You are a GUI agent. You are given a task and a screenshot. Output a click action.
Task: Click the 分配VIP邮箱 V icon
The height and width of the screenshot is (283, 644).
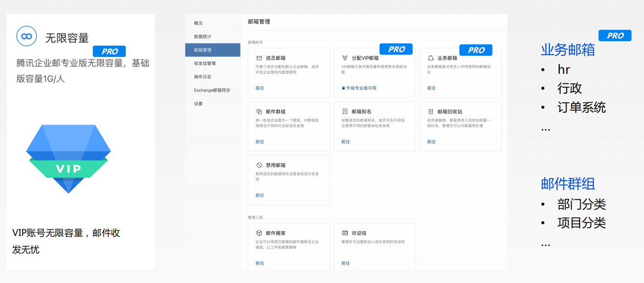(x=345, y=58)
